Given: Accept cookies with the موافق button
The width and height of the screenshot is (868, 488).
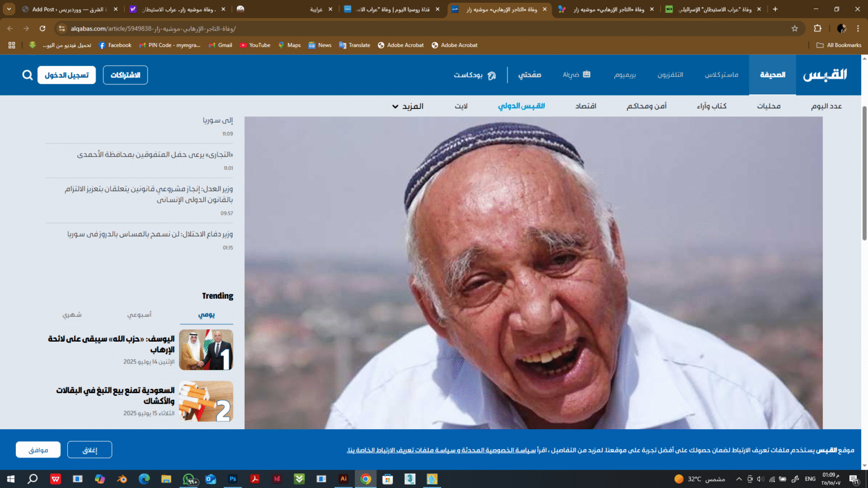Looking at the screenshot, I should pyautogui.click(x=38, y=450).
